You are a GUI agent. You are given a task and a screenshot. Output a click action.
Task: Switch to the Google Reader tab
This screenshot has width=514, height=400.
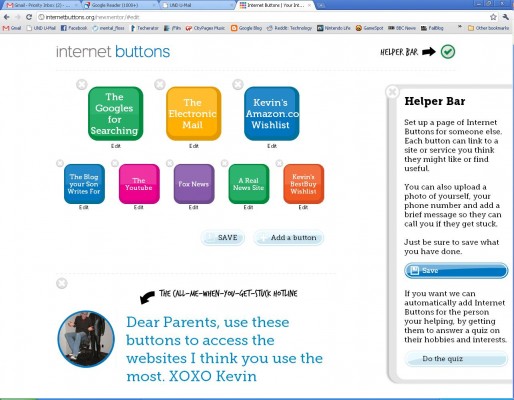coord(119,5)
